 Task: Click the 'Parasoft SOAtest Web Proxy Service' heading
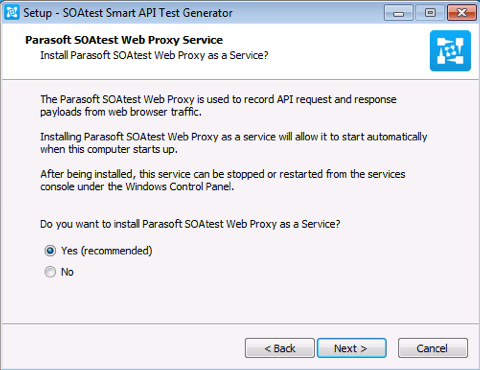(124, 40)
